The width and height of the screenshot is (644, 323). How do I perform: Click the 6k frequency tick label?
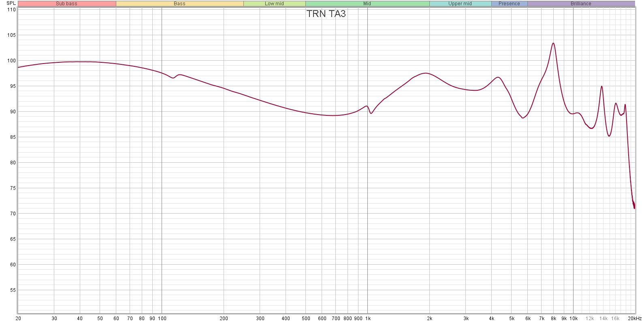pyautogui.click(x=528, y=319)
